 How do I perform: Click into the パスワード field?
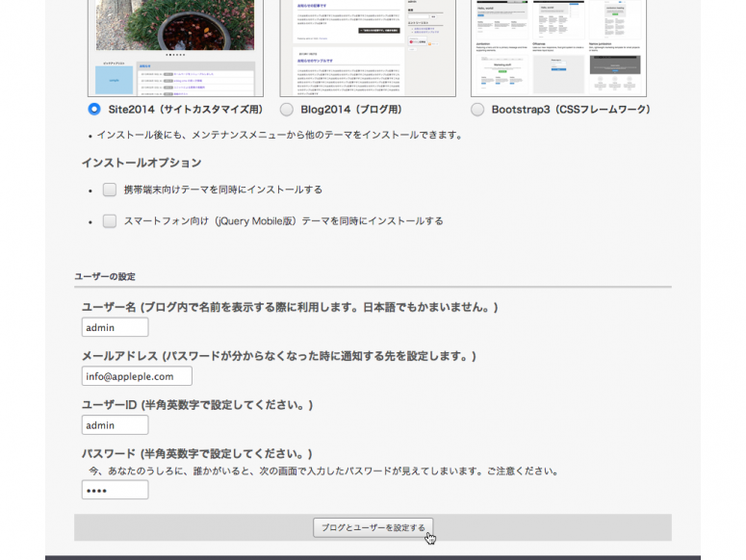click(115, 490)
